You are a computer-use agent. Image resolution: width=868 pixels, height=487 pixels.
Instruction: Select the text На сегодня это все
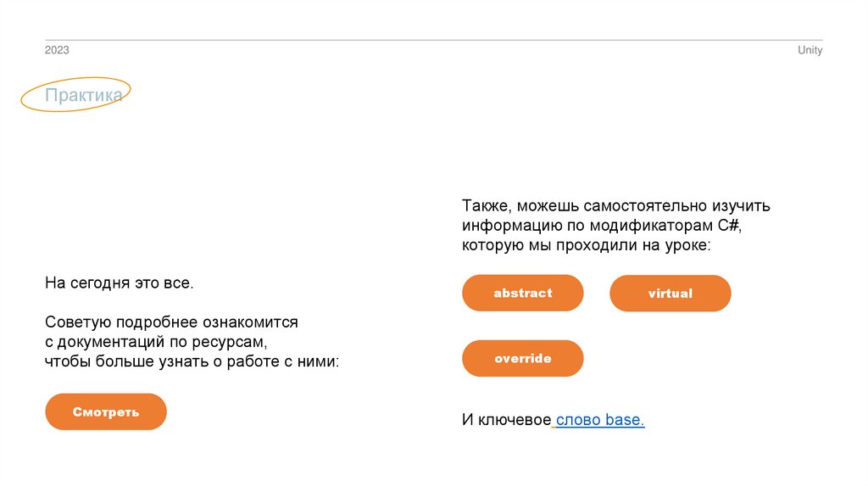(120, 283)
